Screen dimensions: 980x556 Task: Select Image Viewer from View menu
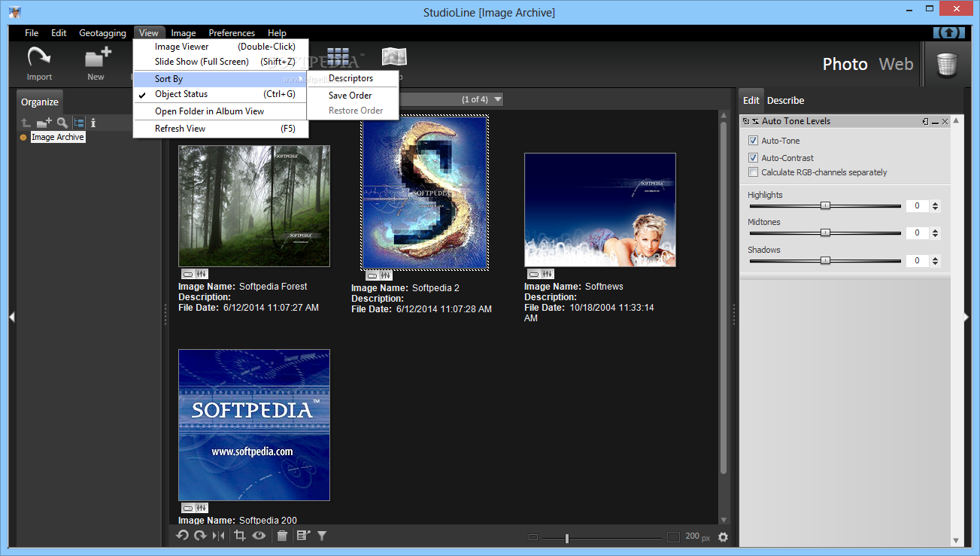tap(220, 47)
